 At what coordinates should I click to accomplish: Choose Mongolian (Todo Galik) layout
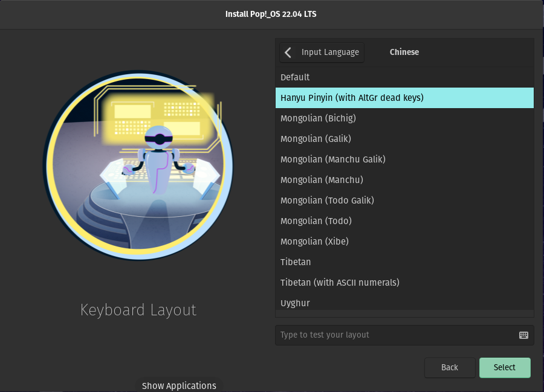(x=404, y=201)
